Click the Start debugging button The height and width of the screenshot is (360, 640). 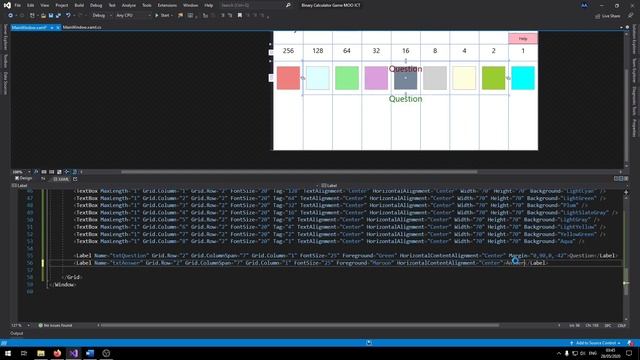[x=162, y=16]
